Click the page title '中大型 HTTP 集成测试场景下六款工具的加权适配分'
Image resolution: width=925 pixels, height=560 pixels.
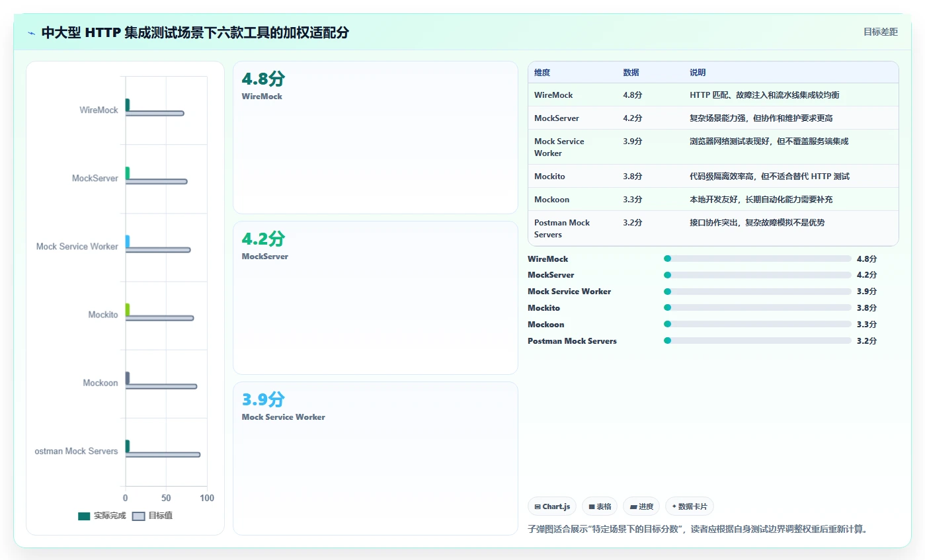coord(195,33)
